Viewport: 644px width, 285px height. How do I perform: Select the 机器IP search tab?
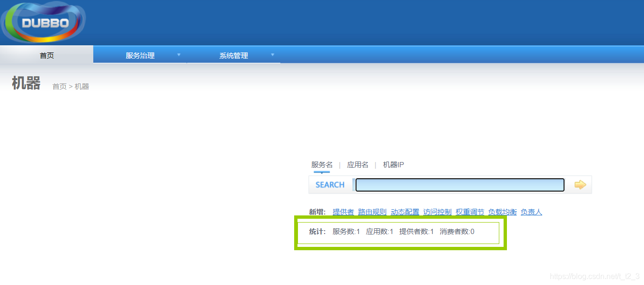point(393,165)
